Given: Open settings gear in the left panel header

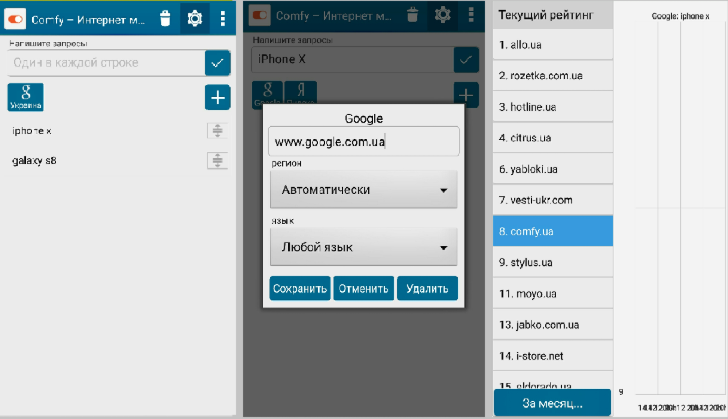Looking at the screenshot, I should (194, 18).
